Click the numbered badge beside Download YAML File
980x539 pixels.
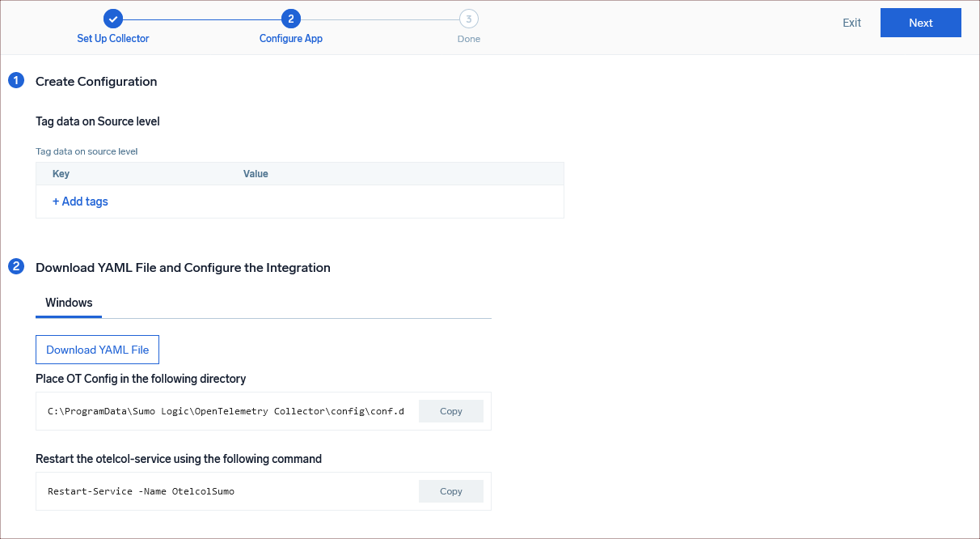pos(15,266)
